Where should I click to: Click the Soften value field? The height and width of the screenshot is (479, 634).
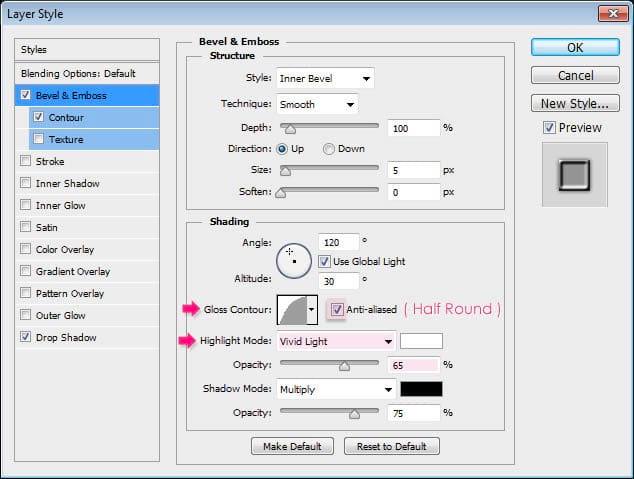(x=414, y=192)
